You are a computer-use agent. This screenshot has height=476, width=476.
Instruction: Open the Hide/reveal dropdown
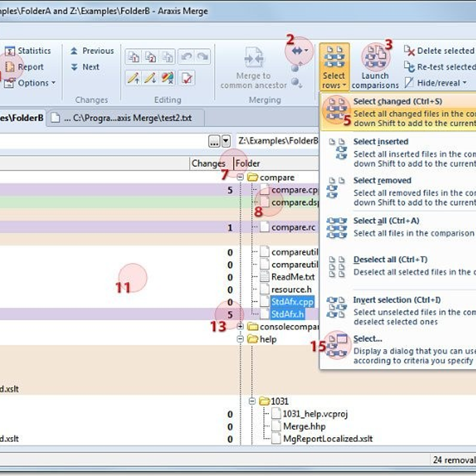436,83
